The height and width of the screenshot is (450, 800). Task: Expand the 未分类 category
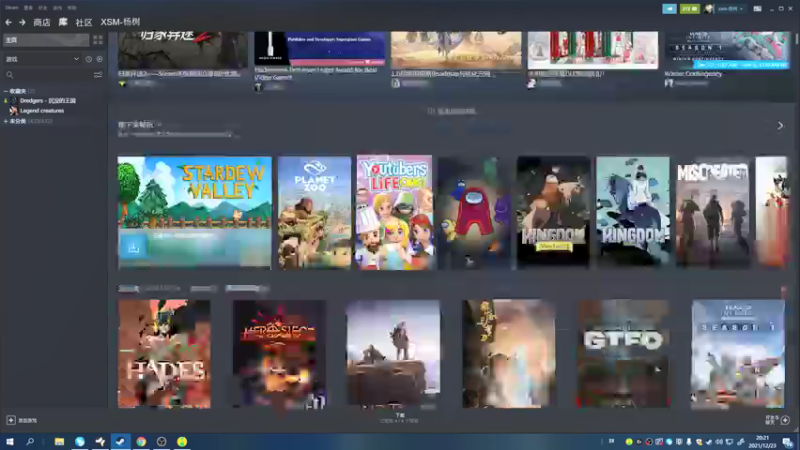coord(6,121)
